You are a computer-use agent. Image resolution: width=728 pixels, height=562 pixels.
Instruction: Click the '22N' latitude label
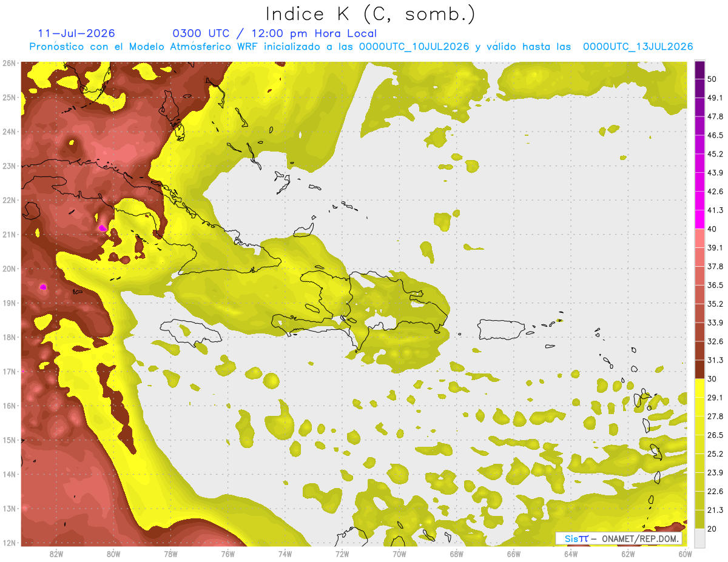(9, 200)
